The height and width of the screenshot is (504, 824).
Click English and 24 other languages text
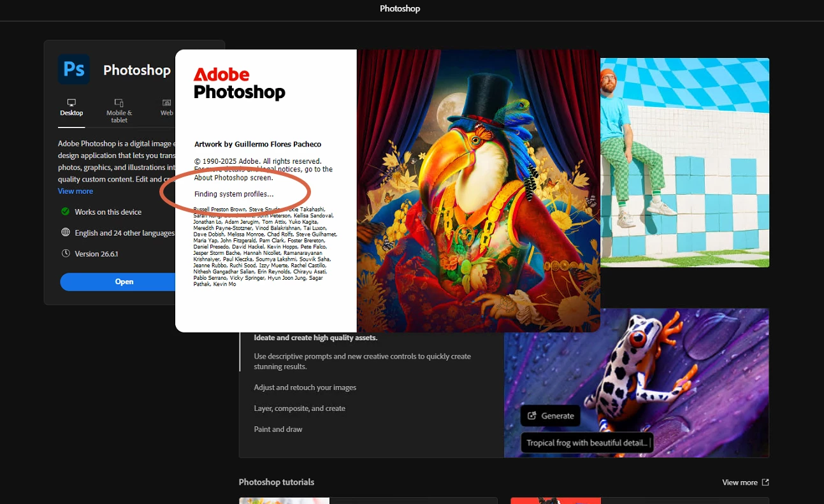coord(124,233)
